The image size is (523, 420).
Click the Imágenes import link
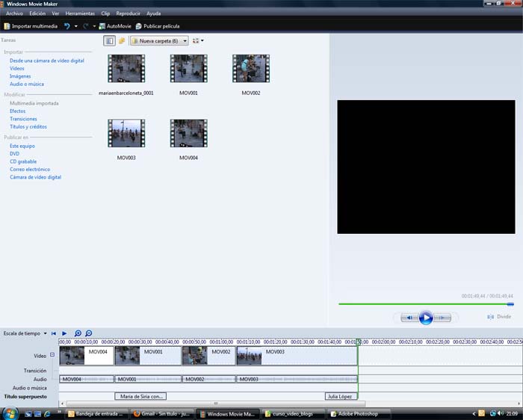pos(20,76)
